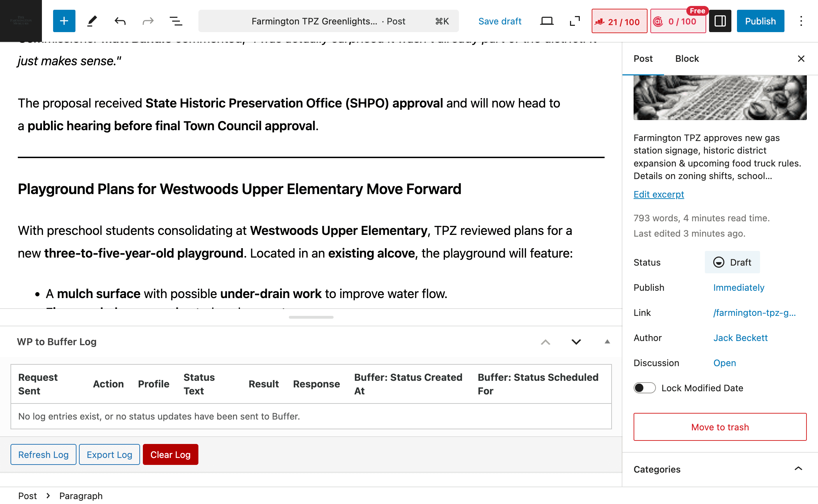This screenshot has height=504, width=818.
Task: Click the '793 words, 4 minutes read time' text
Action: point(701,218)
